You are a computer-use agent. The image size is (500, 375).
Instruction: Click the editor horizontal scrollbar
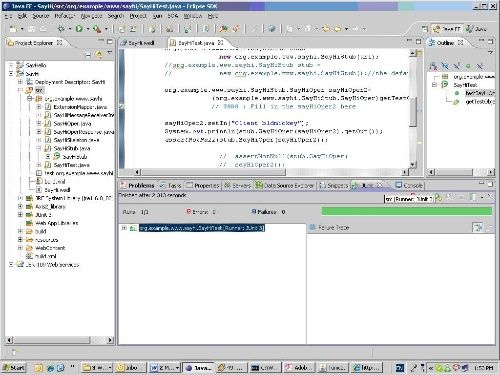pos(213,172)
